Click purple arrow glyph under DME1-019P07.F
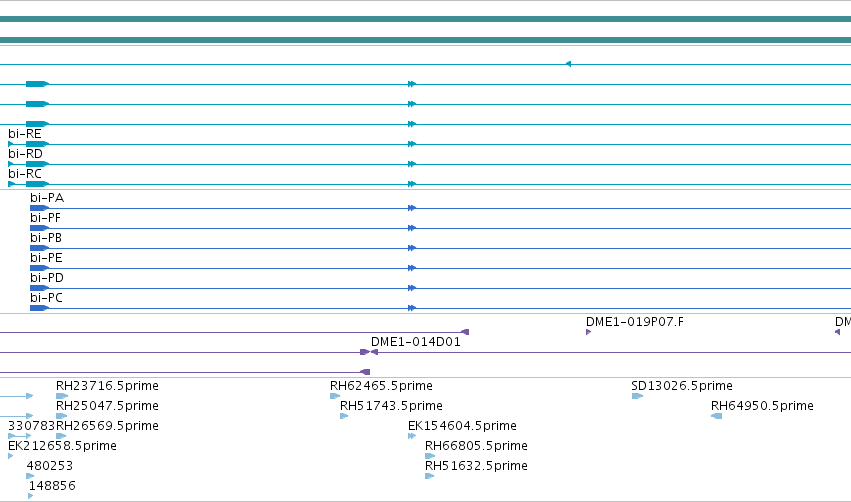The height and width of the screenshot is (502, 851). coord(588,332)
